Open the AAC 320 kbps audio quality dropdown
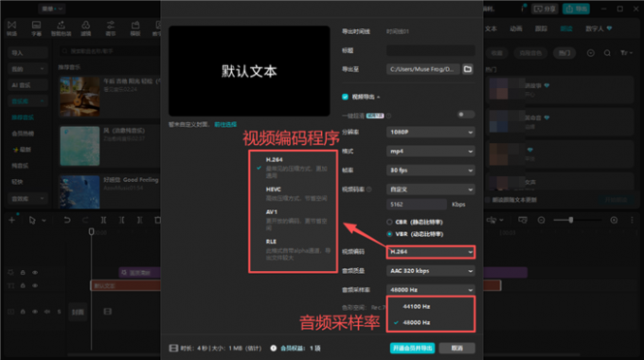This screenshot has height=360, width=644. [430, 271]
